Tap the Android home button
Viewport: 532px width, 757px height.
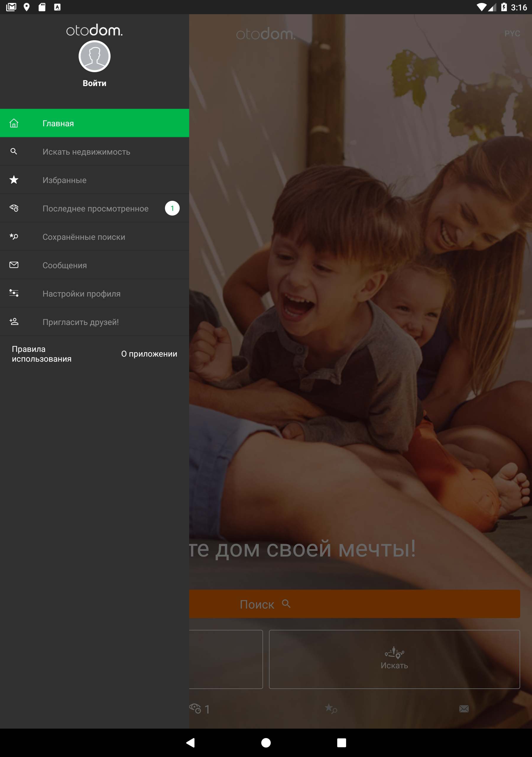pos(266,743)
